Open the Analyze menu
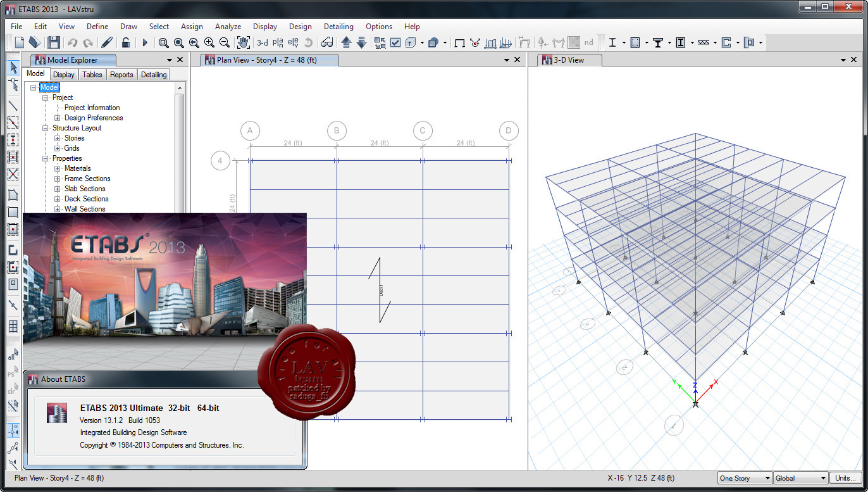The height and width of the screenshot is (492, 868). pyautogui.click(x=228, y=27)
